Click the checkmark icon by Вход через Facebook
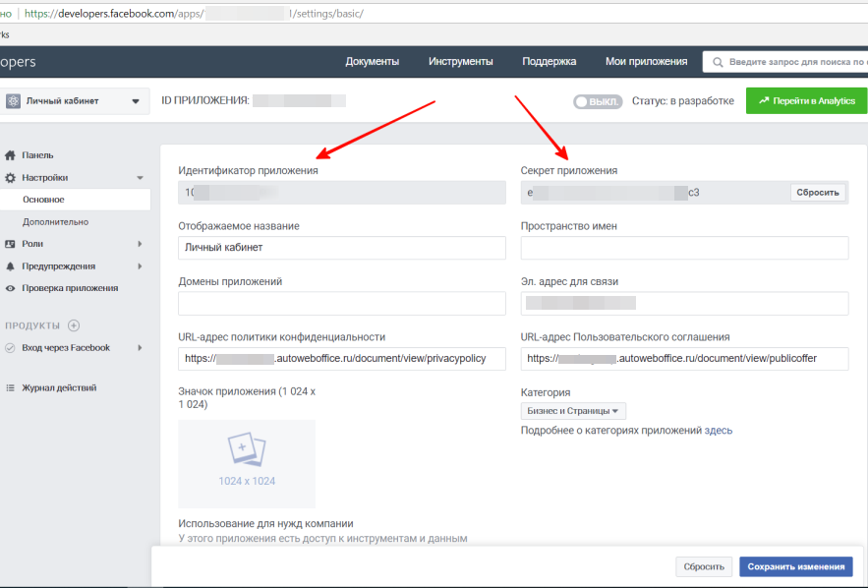The image size is (868, 588). click(10, 348)
